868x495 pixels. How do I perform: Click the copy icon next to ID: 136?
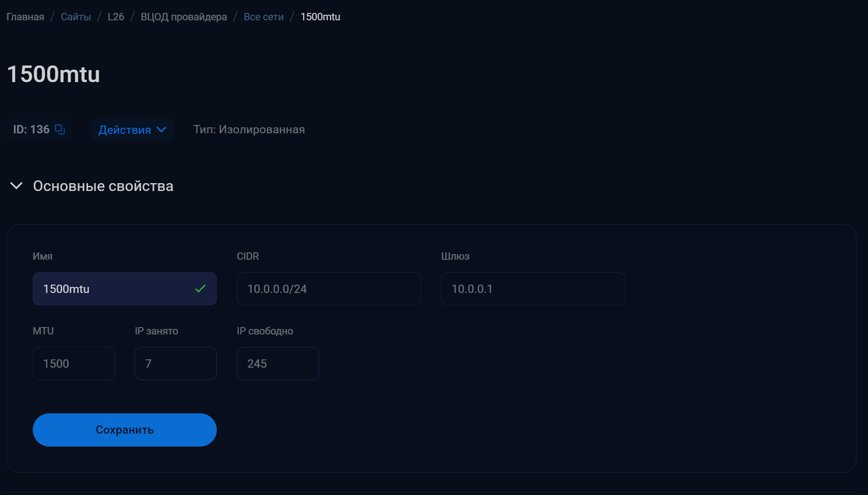[x=60, y=130]
